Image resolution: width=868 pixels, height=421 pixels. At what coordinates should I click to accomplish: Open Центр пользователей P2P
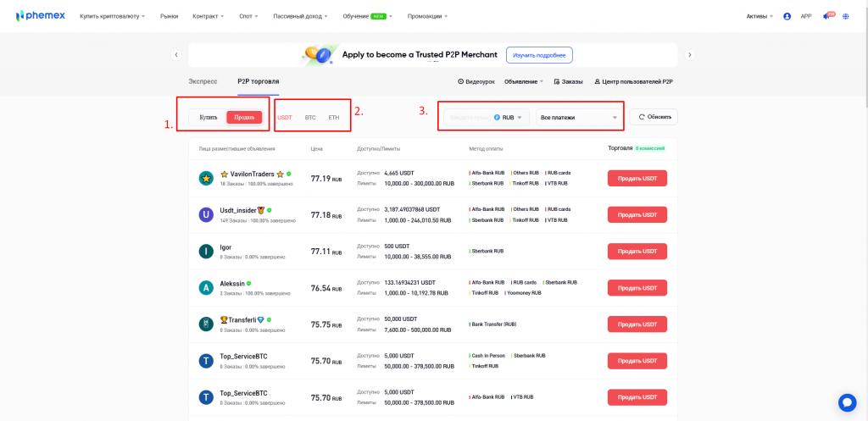pyautogui.click(x=633, y=82)
